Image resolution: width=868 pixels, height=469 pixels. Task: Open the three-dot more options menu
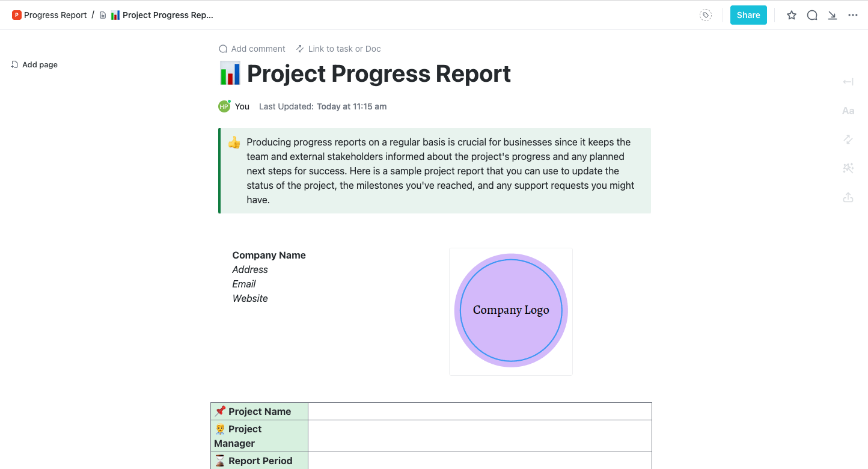point(853,15)
